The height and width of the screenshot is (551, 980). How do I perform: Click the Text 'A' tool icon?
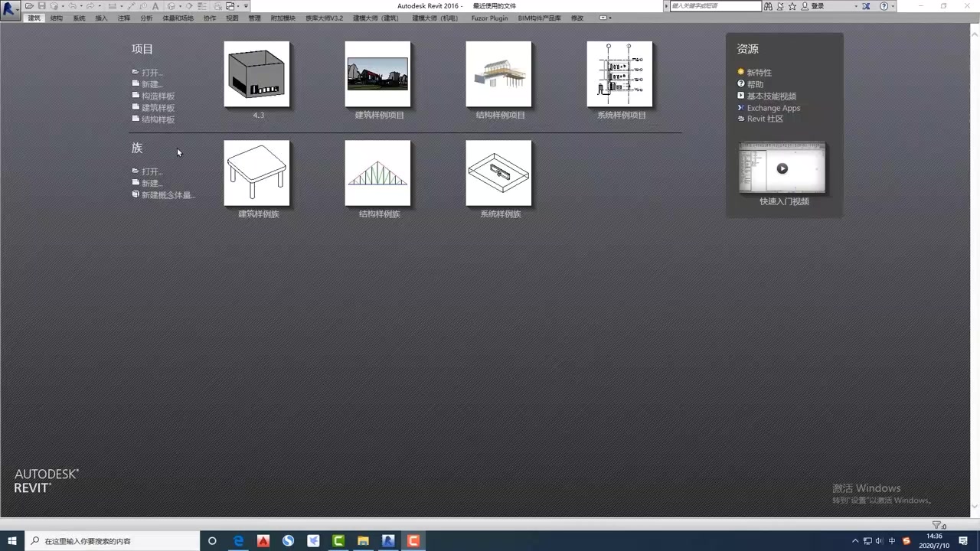click(x=155, y=6)
